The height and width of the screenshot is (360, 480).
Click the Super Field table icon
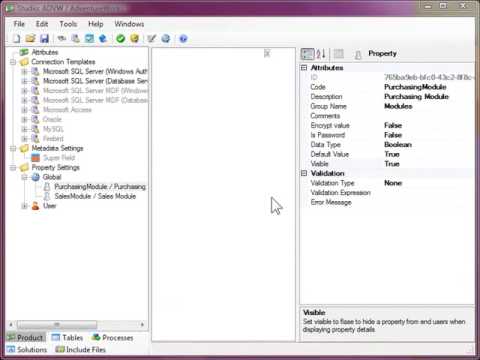(x=36, y=158)
